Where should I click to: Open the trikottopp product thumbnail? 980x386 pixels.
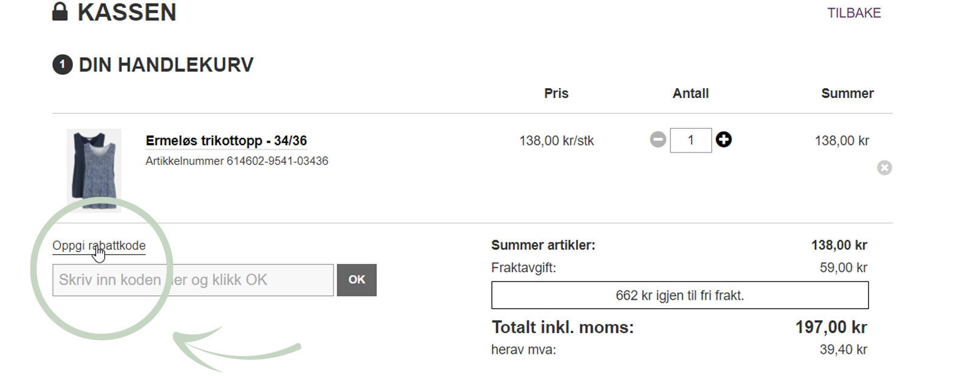pos(94,170)
